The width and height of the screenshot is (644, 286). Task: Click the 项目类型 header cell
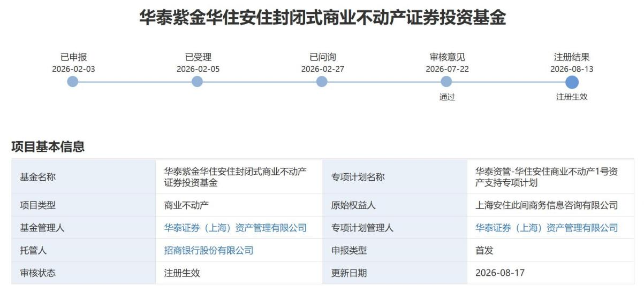[x=84, y=205]
